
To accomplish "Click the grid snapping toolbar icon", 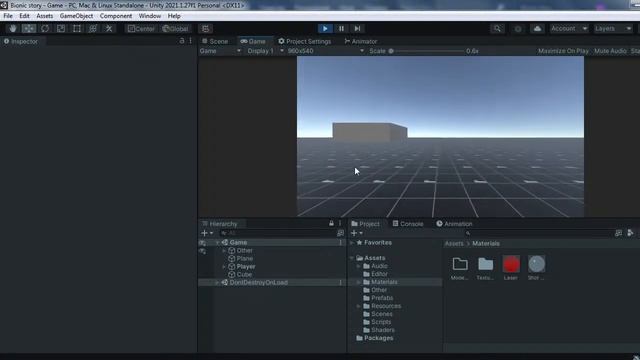I will [205, 29].
